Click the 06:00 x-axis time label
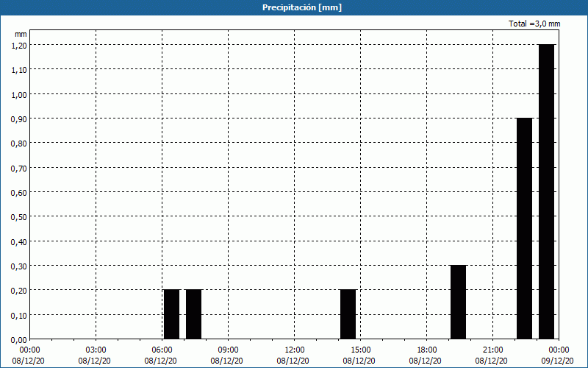 tap(162, 350)
